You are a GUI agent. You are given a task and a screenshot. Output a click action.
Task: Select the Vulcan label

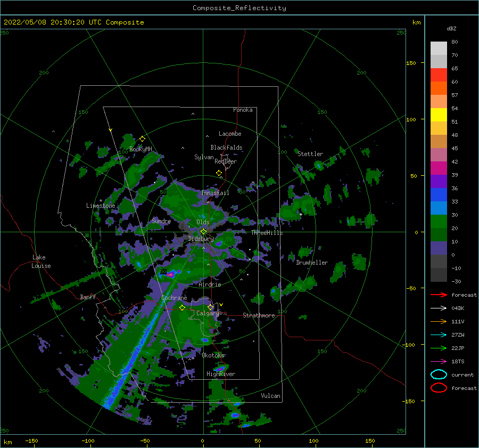[x=271, y=395]
